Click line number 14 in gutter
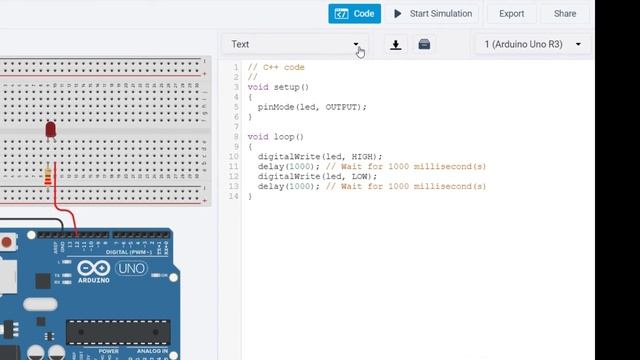 tap(233, 196)
